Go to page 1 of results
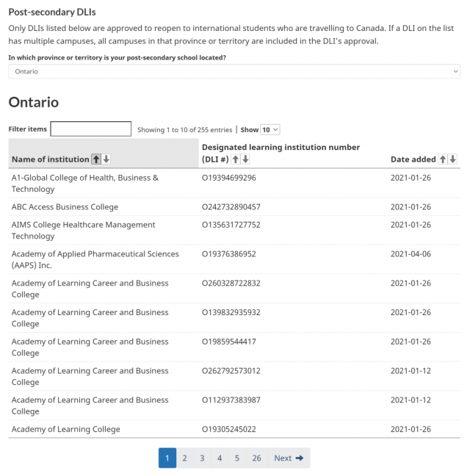 coord(167,458)
